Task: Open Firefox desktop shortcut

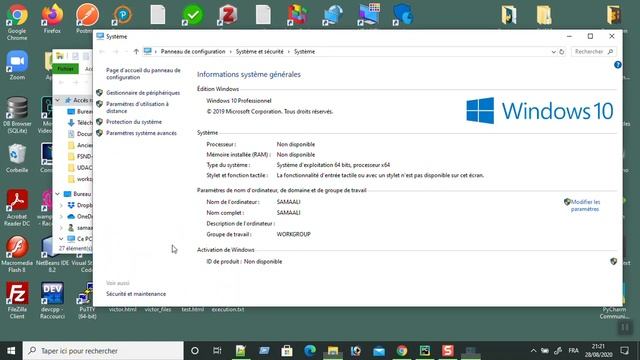Action: pyautogui.click(x=52, y=19)
